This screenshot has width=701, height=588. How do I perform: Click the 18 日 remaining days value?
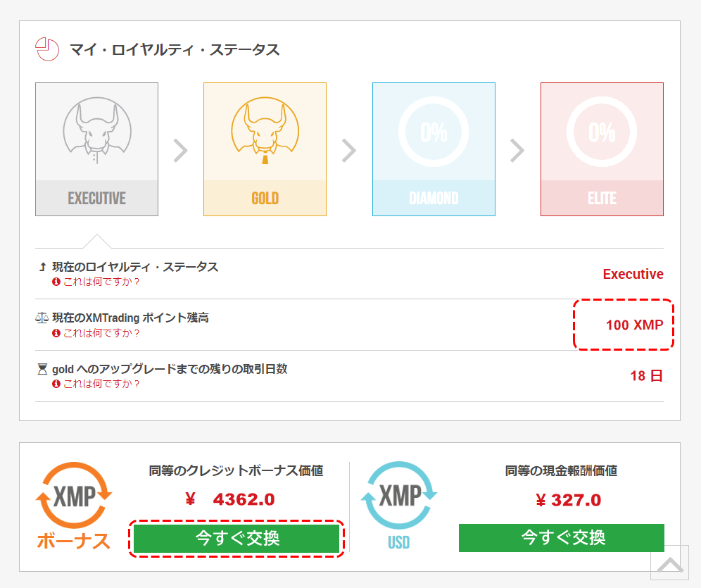[647, 375]
